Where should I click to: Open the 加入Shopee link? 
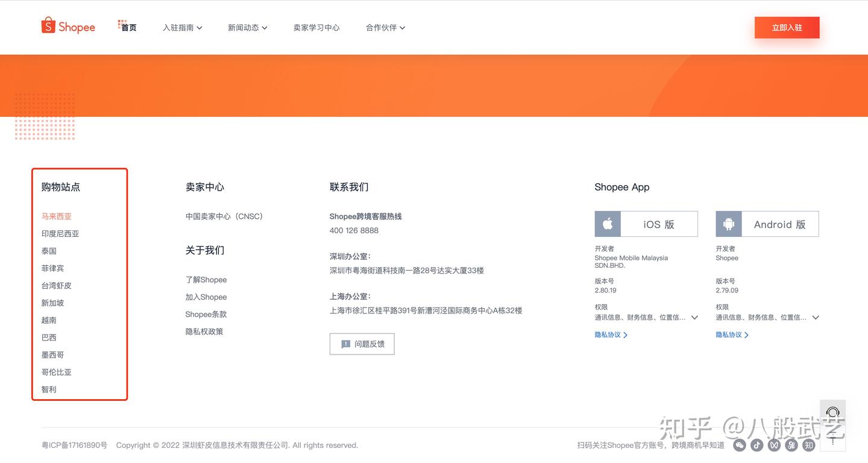(206, 297)
